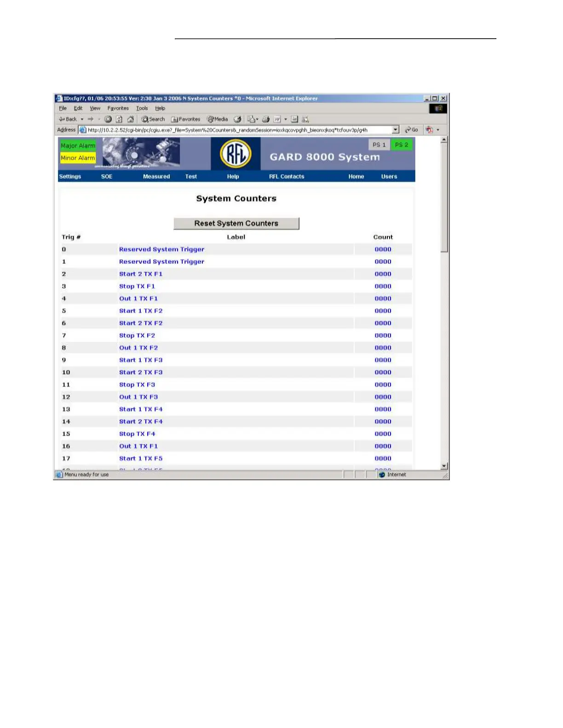Open the Measured navigation item

click(x=156, y=176)
